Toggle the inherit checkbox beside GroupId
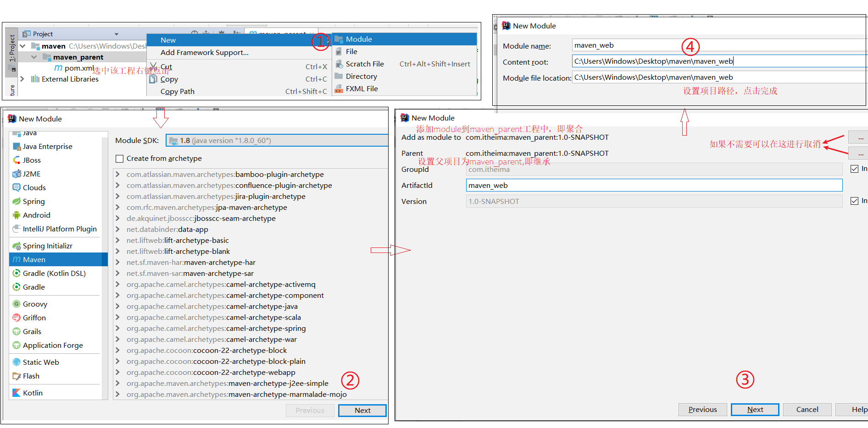The image size is (868, 428). point(854,169)
